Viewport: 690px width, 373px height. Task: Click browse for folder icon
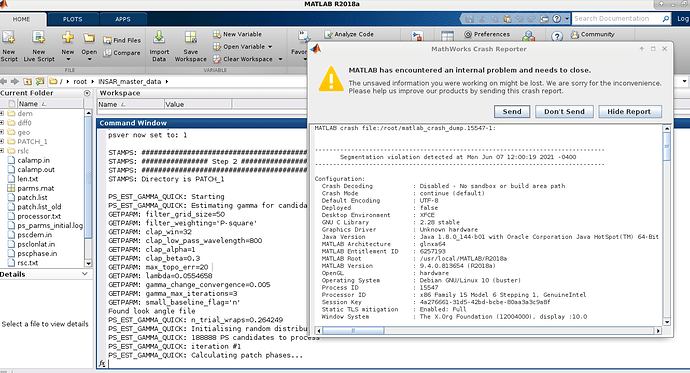click(40, 81)
